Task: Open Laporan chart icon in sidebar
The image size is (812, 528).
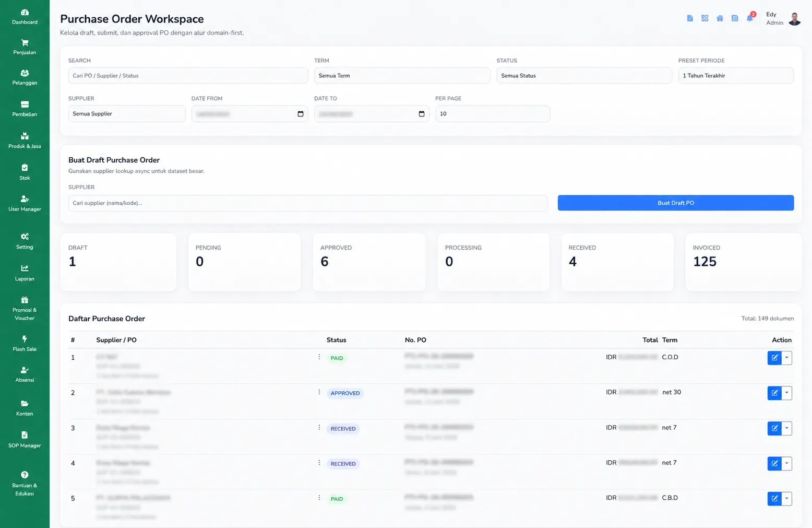Action: pos(25,268)
